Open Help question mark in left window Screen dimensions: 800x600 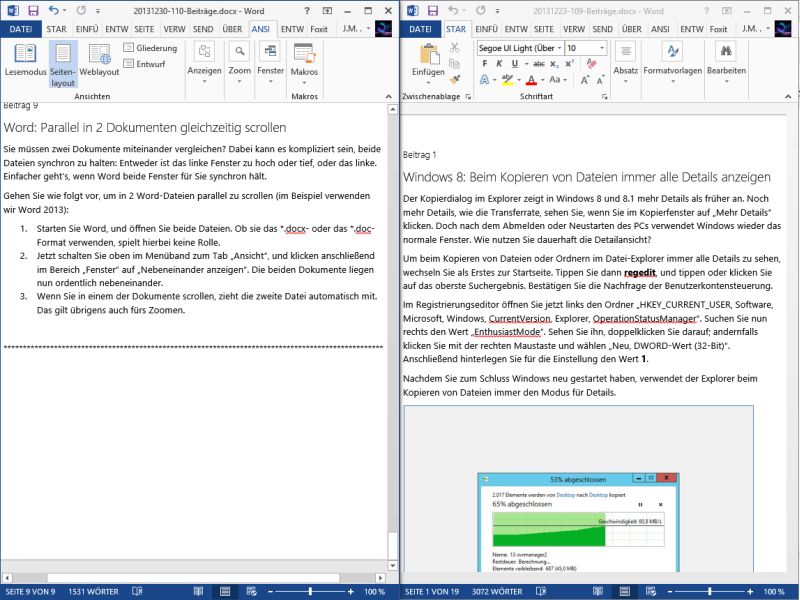click(x=307, y=11)
